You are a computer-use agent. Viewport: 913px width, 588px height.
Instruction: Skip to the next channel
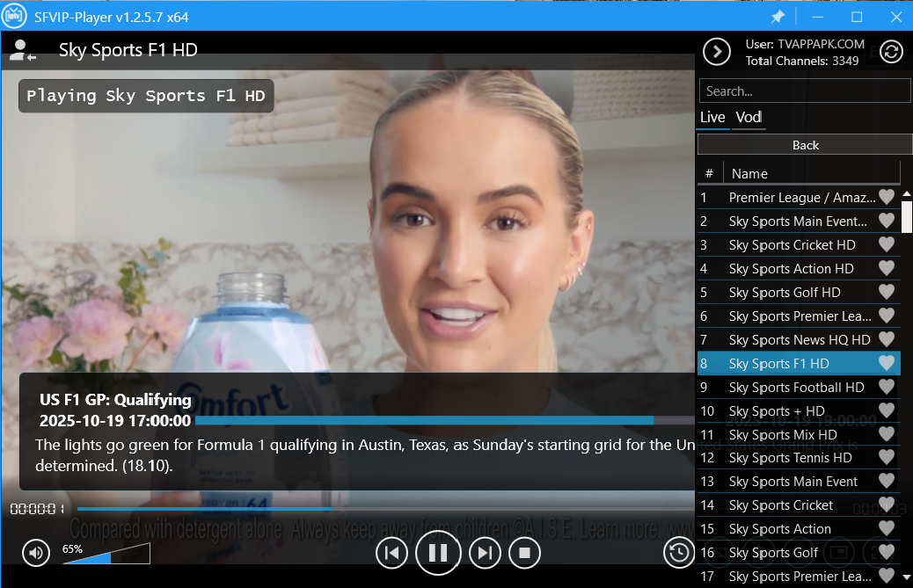click(x=484, y=553)
